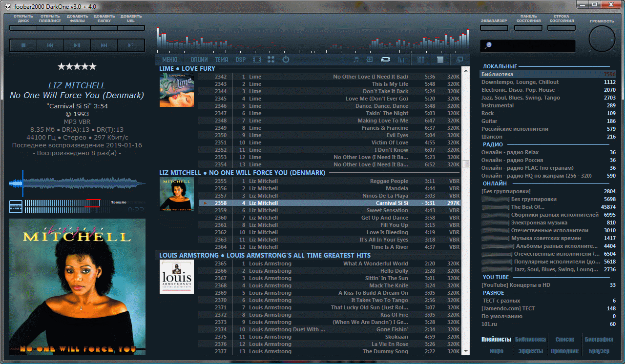625x364 pixels.
Task: Click the Громкость volume knob
Action: point(602,38)
